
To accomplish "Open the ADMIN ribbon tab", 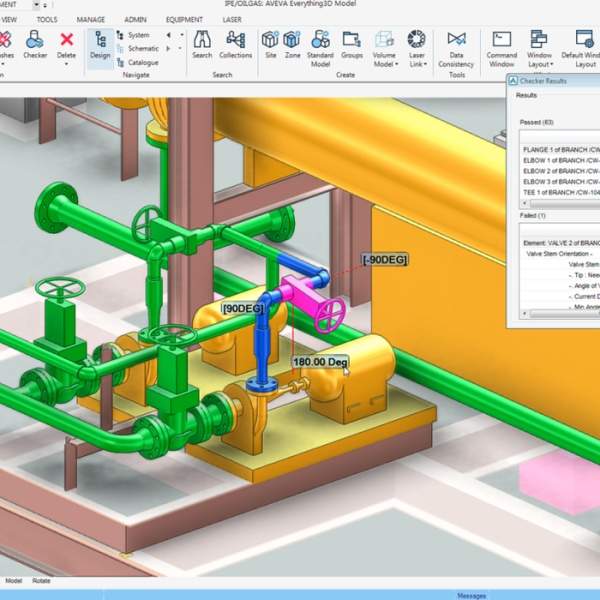I will tap(135, 19).
